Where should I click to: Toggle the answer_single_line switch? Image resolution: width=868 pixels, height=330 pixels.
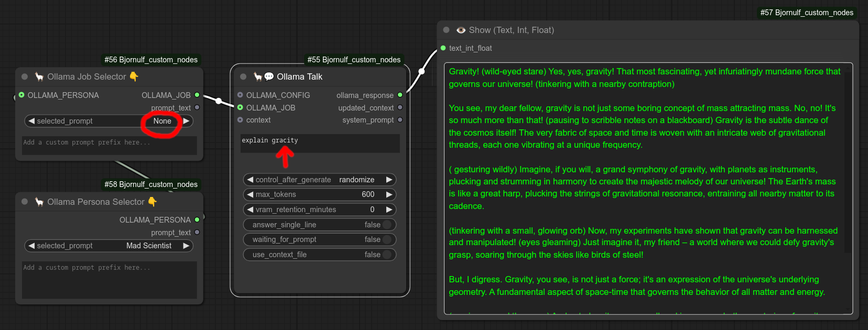pyautogui.click(x=387, y=225)
